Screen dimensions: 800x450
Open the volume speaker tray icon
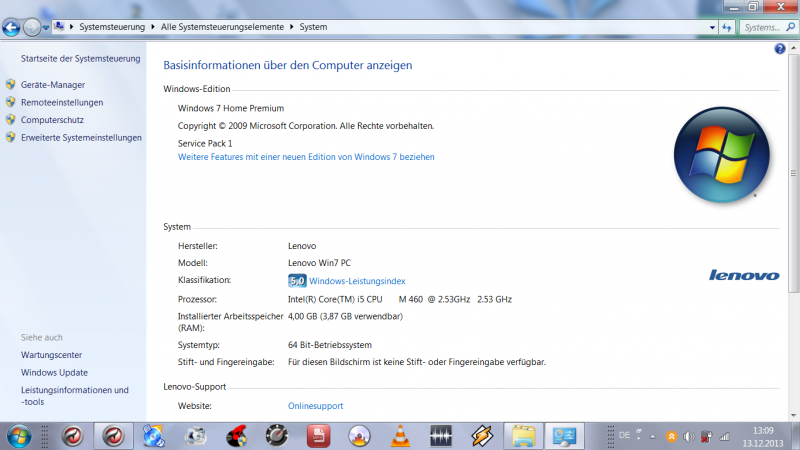[689, 437]
